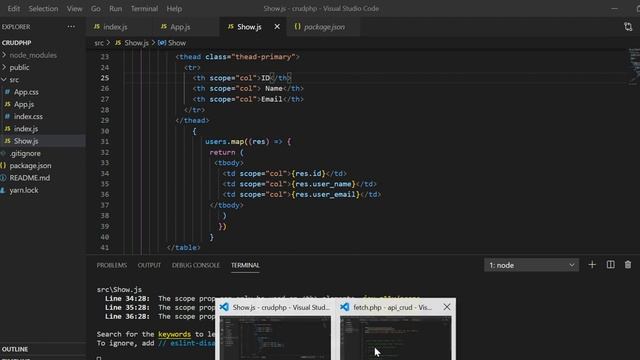The image size is (640, 360).
Task: Switch to the DEBUG CONSOLE panel tab
Action: (196, 265)
